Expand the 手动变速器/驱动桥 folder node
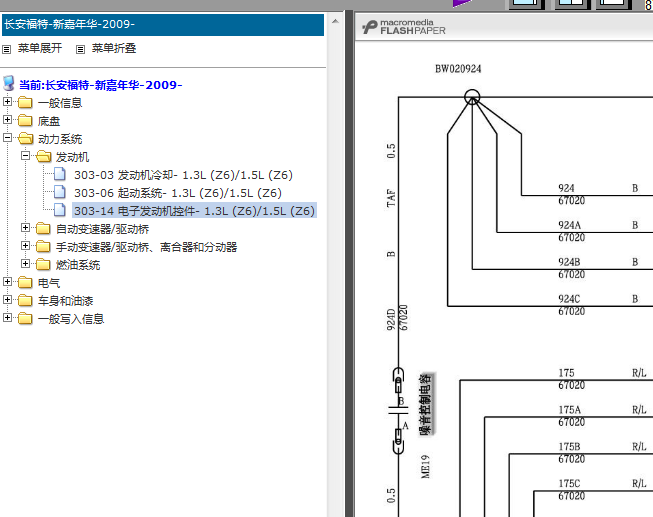This screenshot has width=653, height=517. (25, 245)
